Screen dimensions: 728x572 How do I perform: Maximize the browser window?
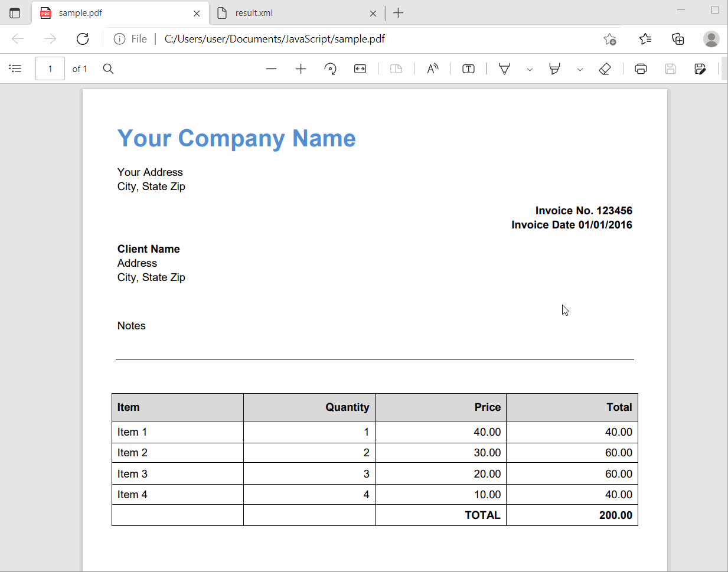(x=715, y=10)
